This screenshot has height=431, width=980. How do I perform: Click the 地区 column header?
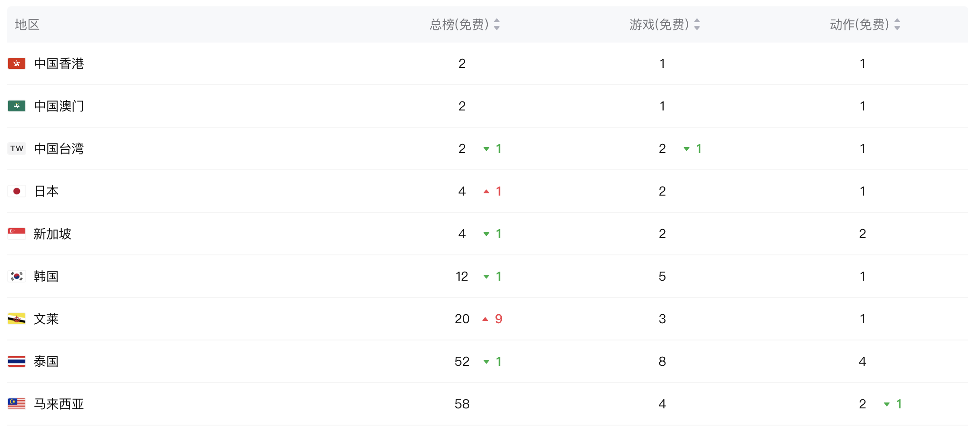[x=26, y=25]
